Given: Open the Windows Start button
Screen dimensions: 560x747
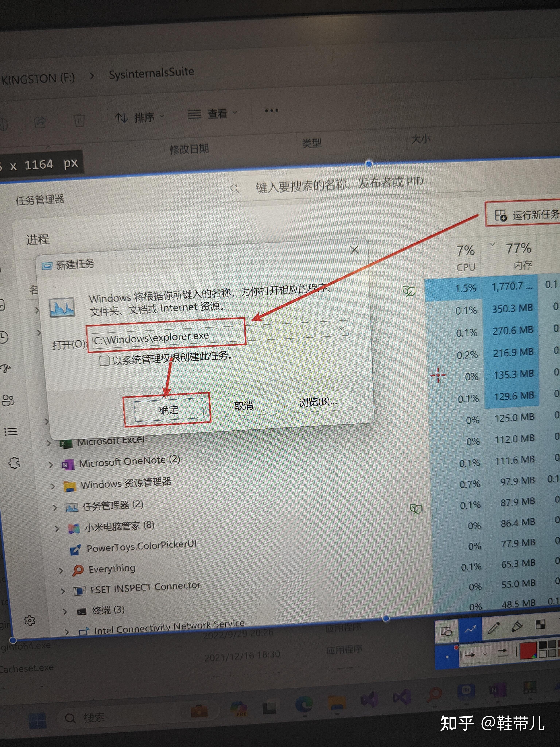Looking at the screenshot, I should tap(37, 720).
